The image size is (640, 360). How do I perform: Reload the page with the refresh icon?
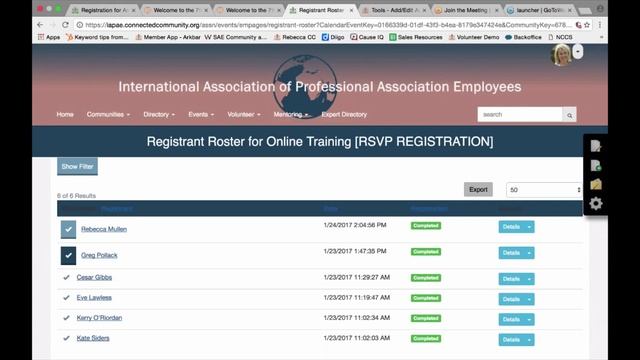pyautogui.click(x=65, y=25)
